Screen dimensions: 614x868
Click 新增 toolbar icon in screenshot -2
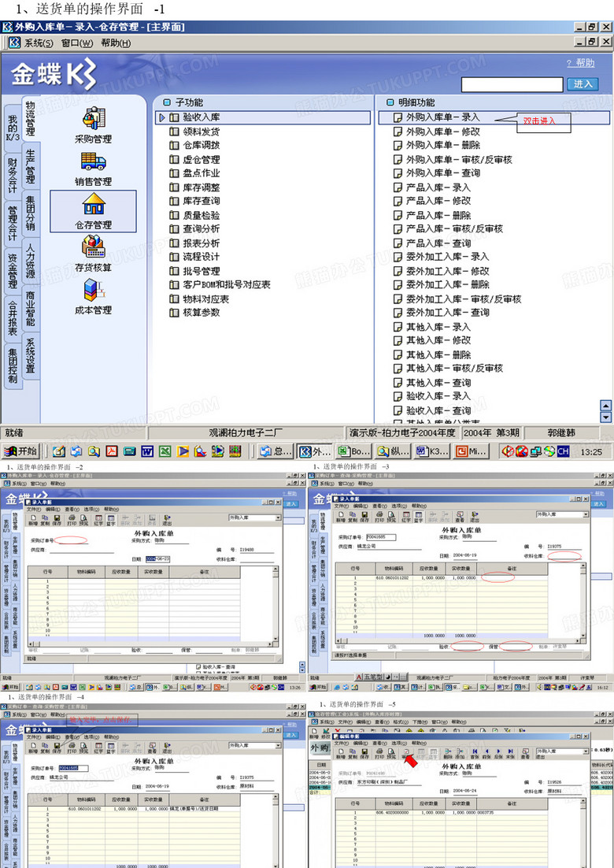(x=32, y=519)
